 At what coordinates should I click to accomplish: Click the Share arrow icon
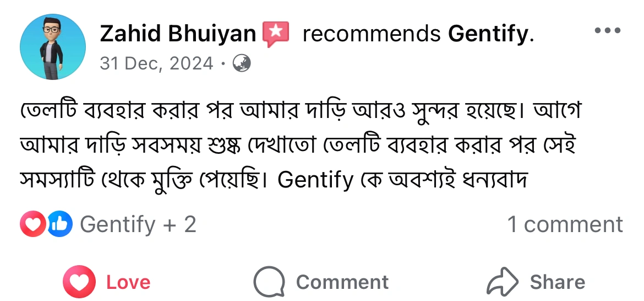(502, 282)
